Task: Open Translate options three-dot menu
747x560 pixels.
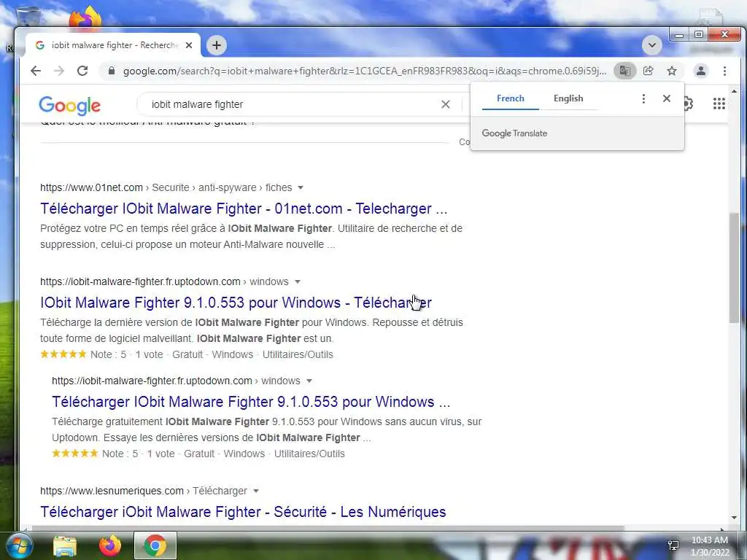Action: (x=643, y=98)
